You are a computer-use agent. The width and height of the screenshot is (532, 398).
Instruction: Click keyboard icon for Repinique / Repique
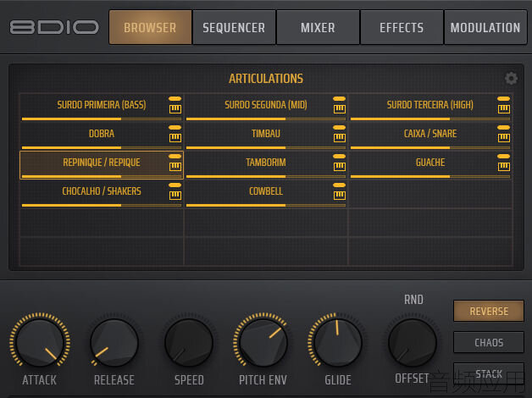tap(175, 167)
